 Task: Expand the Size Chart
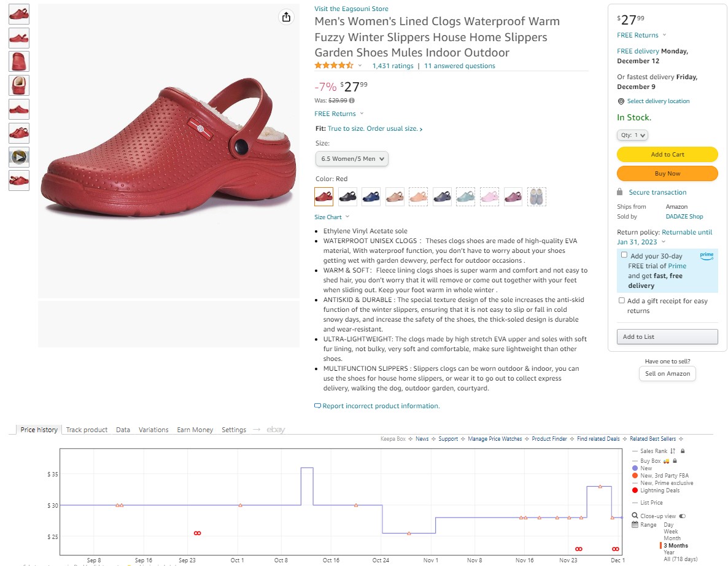(x=331, y=217)
